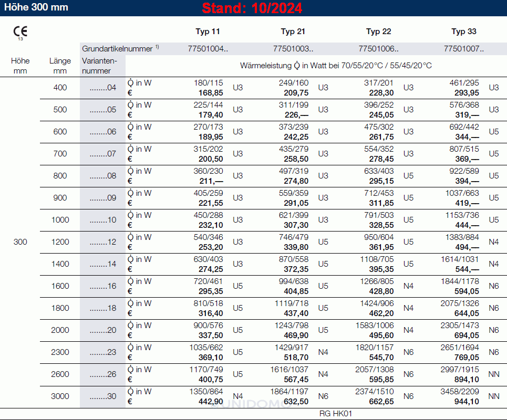Click the price 168,85

pos(210,93)
